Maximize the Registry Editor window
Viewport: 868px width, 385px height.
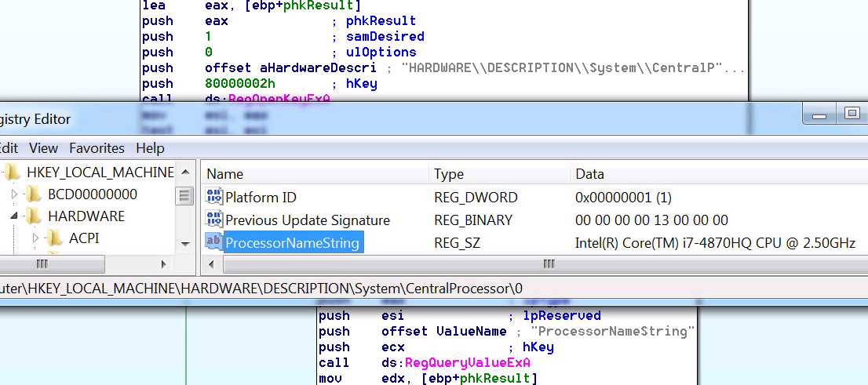(852, 114)
